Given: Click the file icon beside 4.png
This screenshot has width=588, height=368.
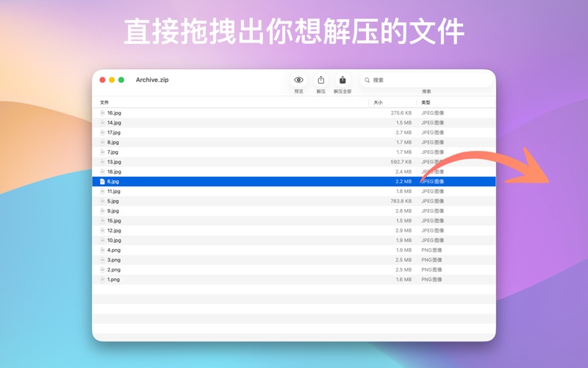Looking at the screenshot, I should click(102, 250).
